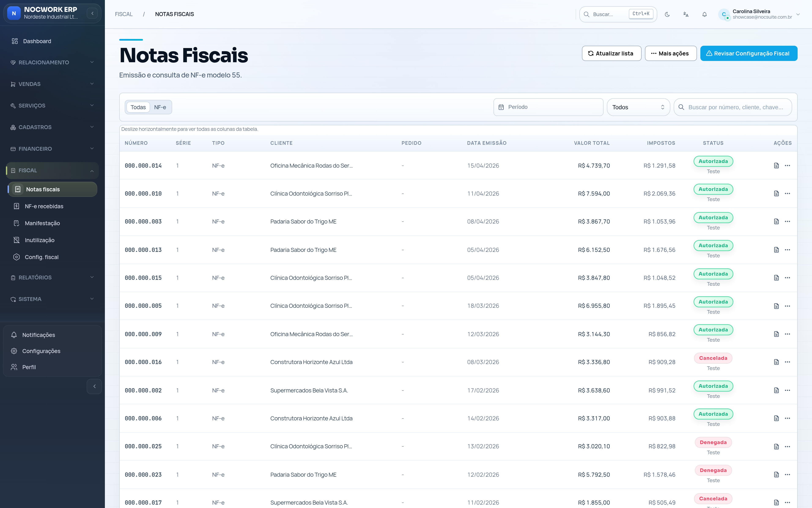Viewport: 812px width, 508px height.
Task: View document icon for note 000.000.025
Action: point(776,447)
